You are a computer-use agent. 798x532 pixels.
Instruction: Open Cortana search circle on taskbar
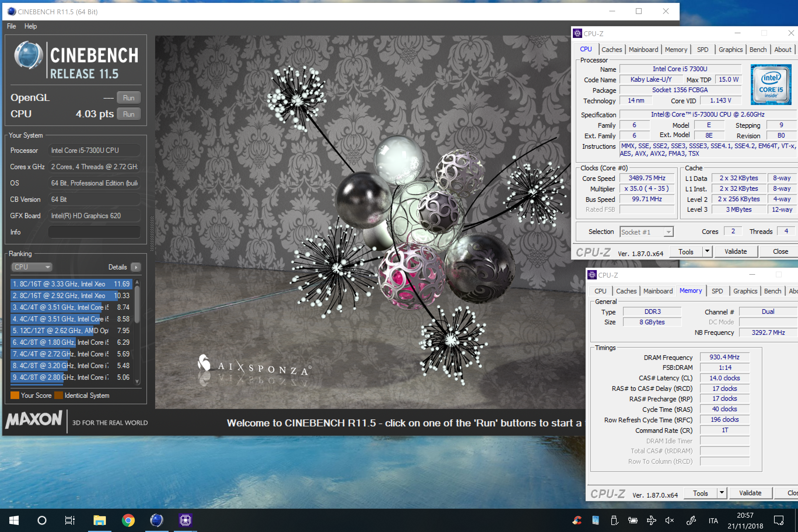click(x=42, y=520)
